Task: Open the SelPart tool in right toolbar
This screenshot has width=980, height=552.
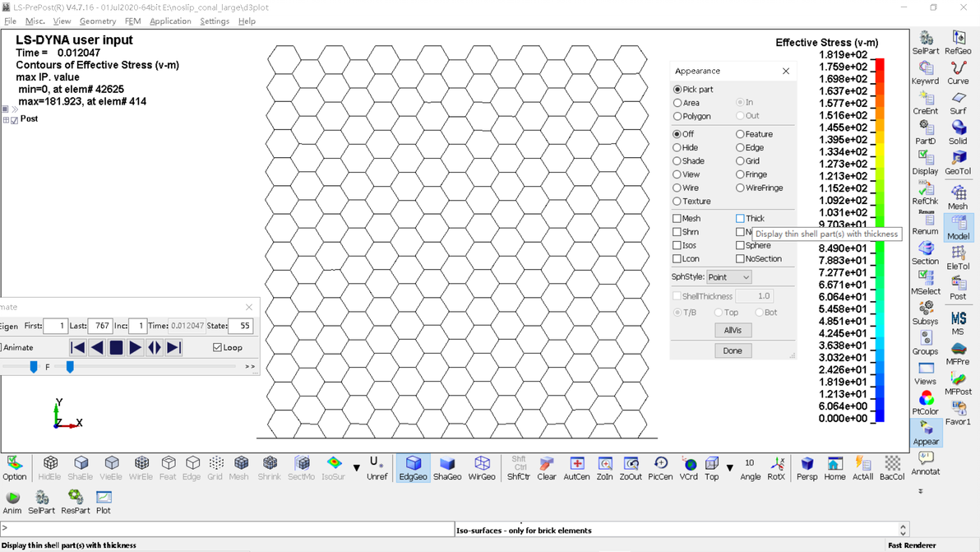Action: (x=926, y=43)
